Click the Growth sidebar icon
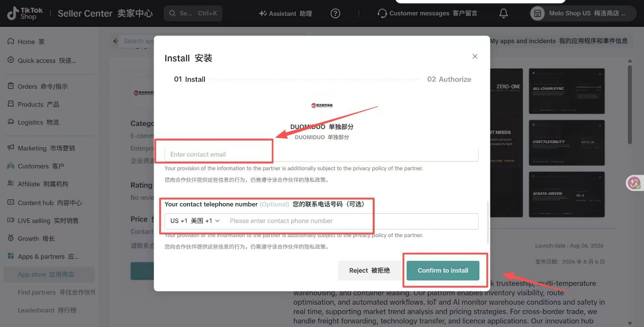644x327 pixels. click(11, 238)
